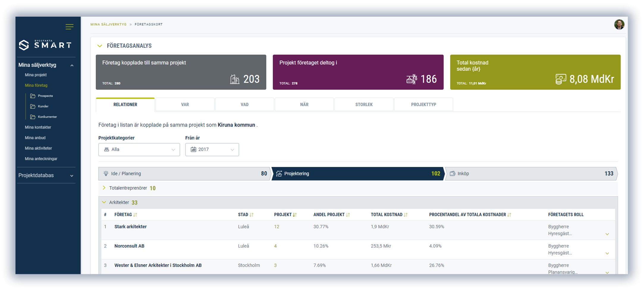Select Inköp stage
The width and height of the screenshot is (644, 290).
pos(531,174)
